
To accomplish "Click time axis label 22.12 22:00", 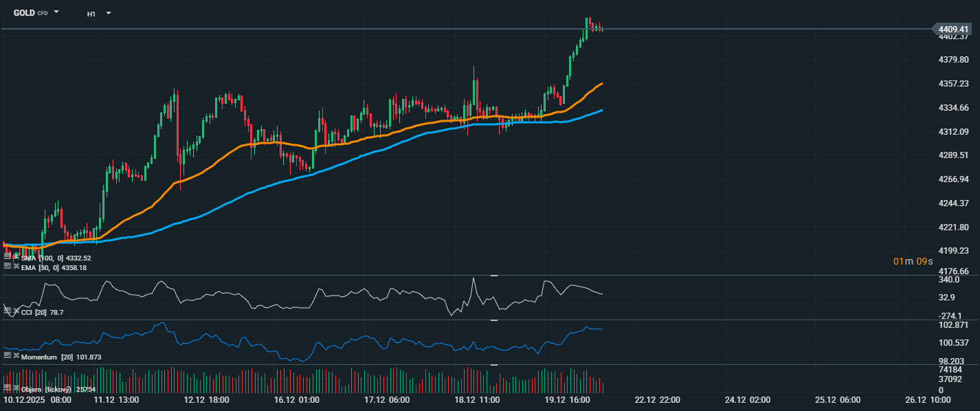I will 658,400.
